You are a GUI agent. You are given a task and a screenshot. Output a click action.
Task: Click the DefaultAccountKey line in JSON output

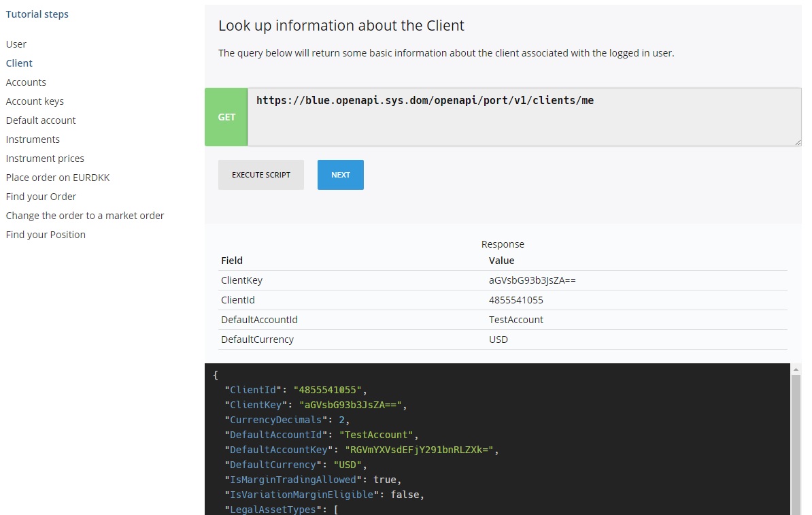(362, 450)
